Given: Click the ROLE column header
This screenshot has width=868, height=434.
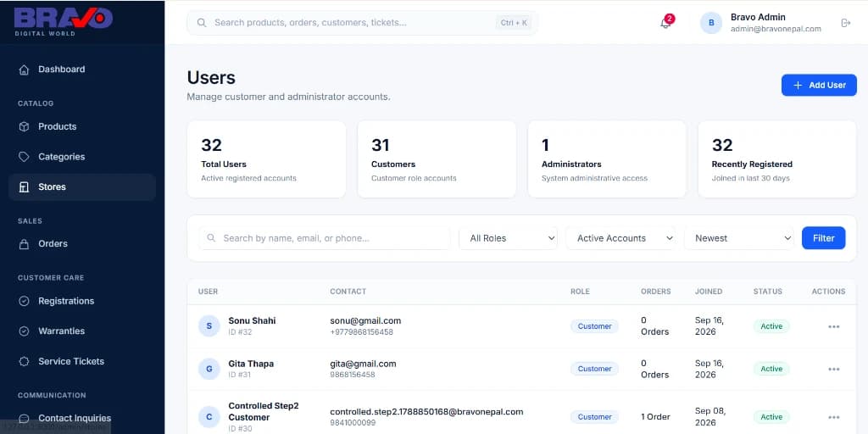Looking at the screenshot, I should (x=580, y=292).
